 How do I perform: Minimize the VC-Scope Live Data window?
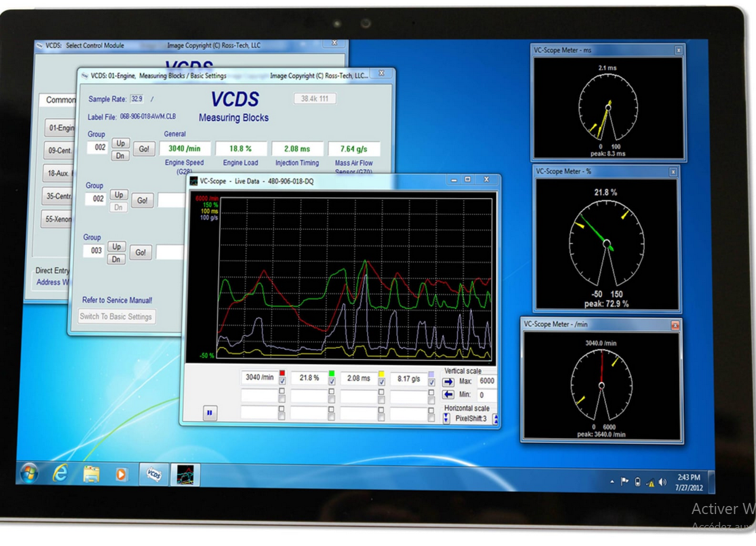coord(455,180)
